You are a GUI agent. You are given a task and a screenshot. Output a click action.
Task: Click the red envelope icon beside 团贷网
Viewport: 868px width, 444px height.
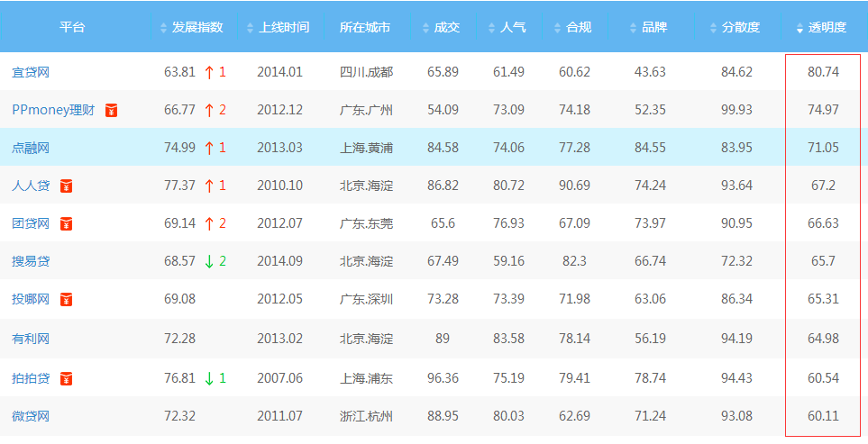67,223
